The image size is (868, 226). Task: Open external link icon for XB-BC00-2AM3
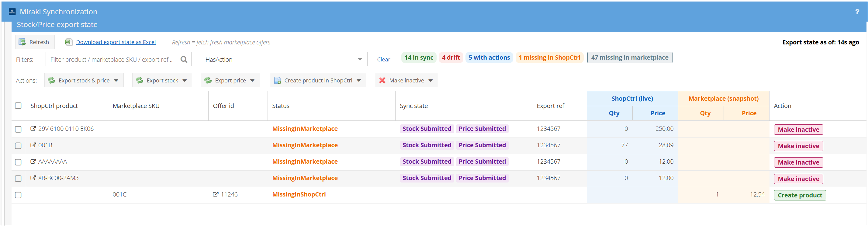33,178
